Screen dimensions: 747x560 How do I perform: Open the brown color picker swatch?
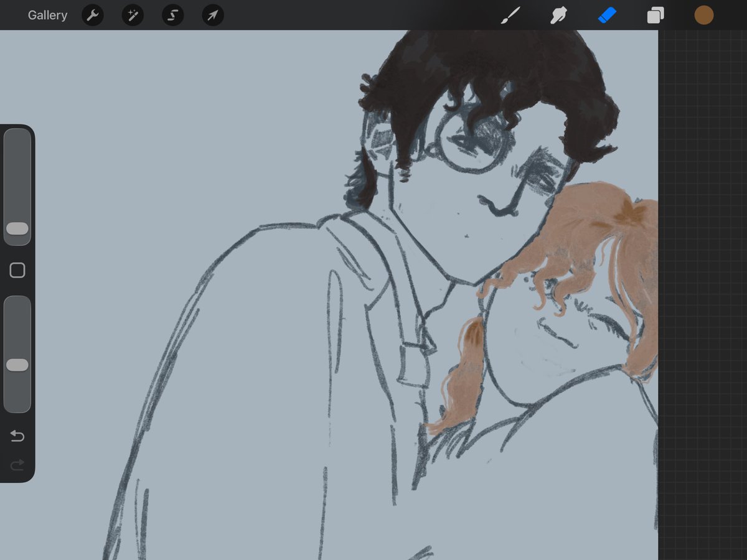click(x=703, y=16)
